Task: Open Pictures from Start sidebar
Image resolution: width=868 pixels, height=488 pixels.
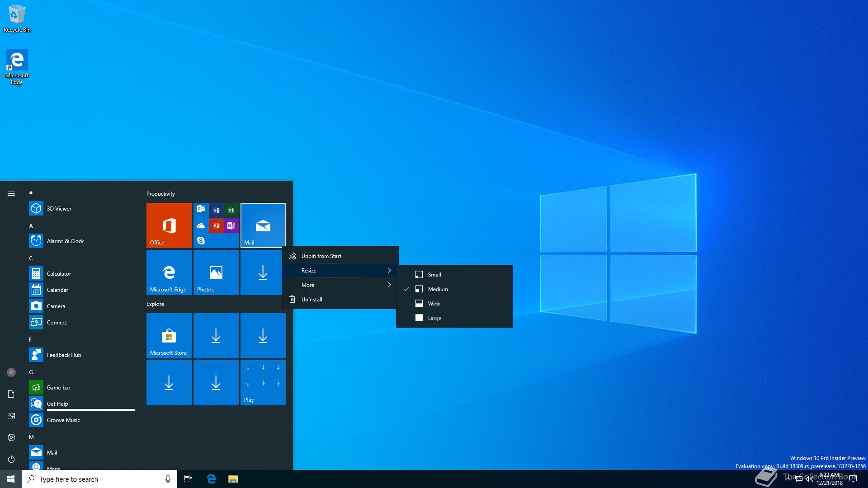Action: tap(11, 416)
